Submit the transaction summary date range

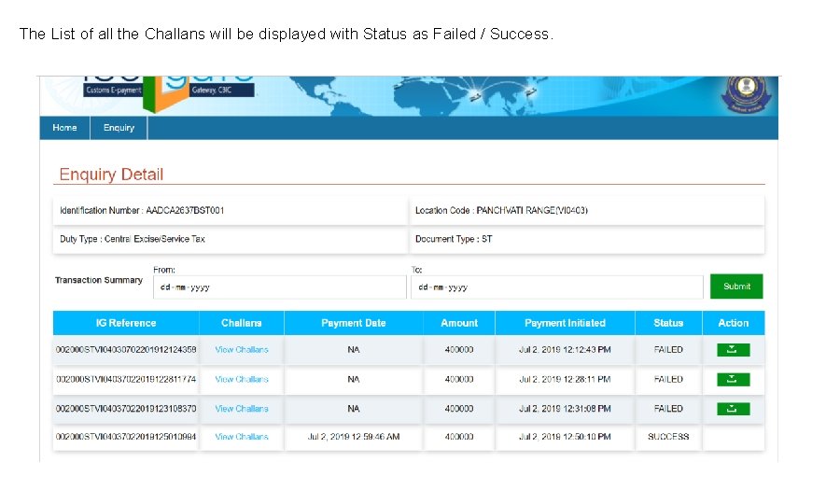(x=736, y=287)
